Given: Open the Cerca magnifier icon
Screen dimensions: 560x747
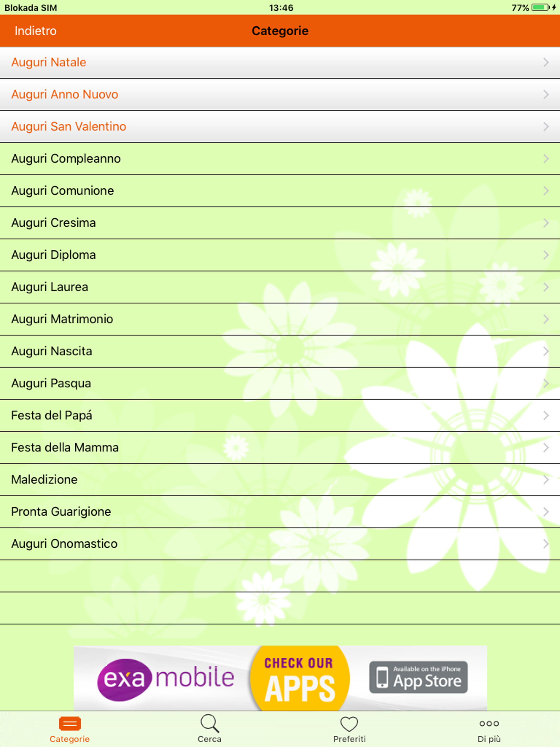Looking at the screenshot, I should [x=210, y=723].
